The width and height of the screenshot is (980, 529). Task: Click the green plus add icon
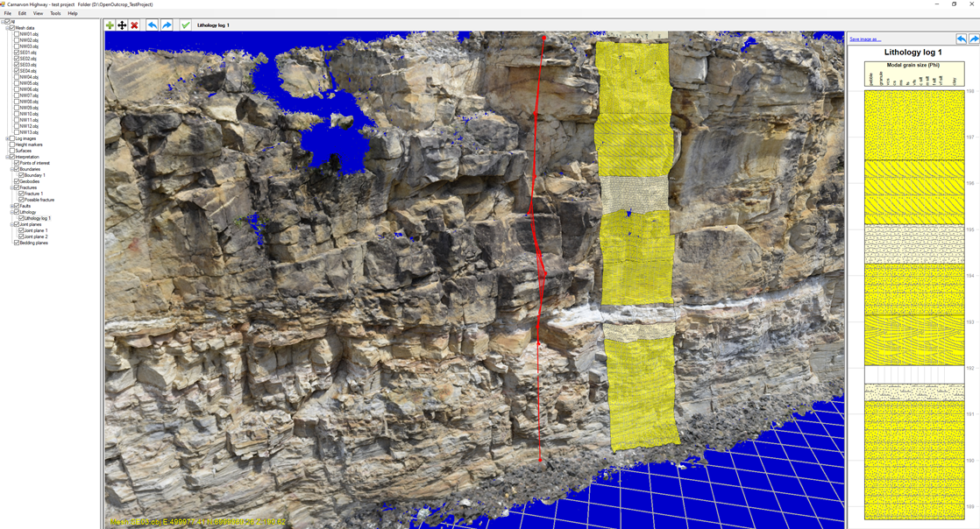110,25
